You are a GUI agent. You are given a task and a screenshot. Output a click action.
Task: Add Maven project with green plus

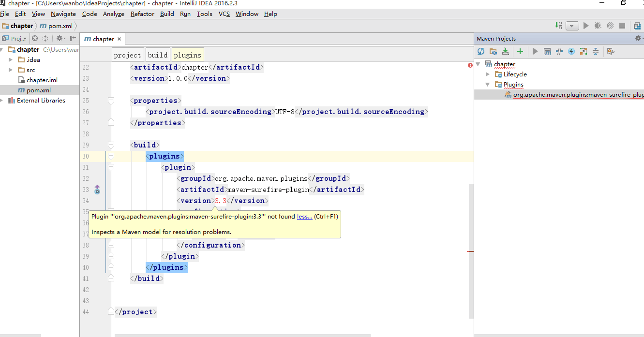[520, 51]
